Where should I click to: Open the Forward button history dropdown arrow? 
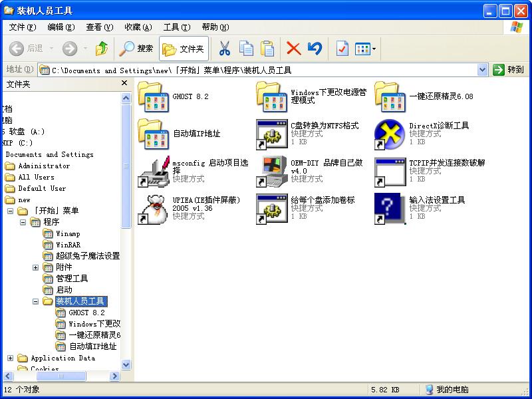86,49
